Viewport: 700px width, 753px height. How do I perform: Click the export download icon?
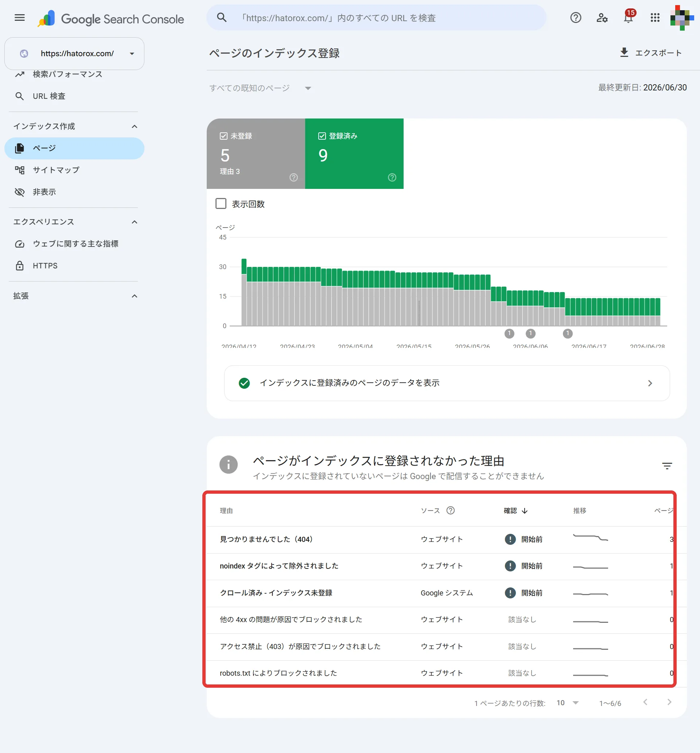tap(624, 53)
